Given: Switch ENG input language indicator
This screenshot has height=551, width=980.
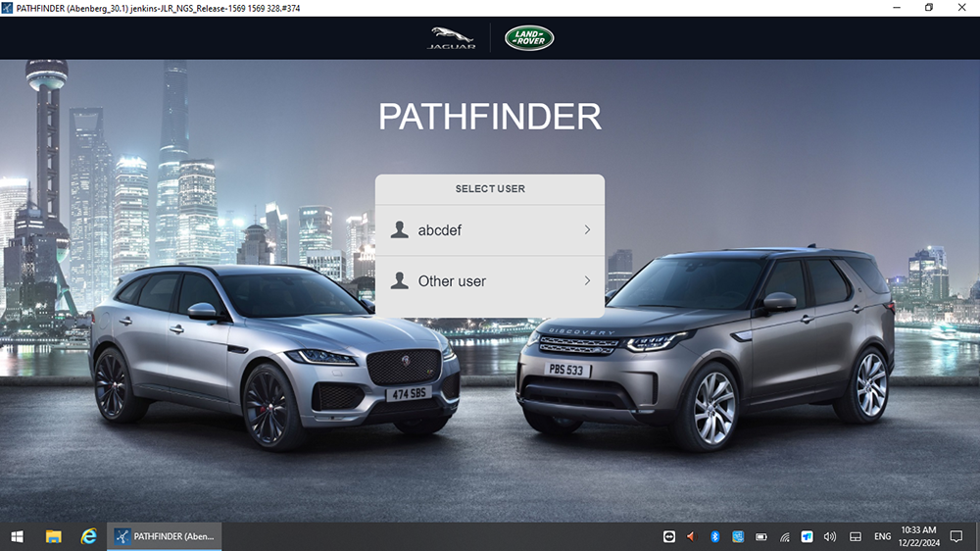Looking at the screenshot, I should click(x=883, y=536).
